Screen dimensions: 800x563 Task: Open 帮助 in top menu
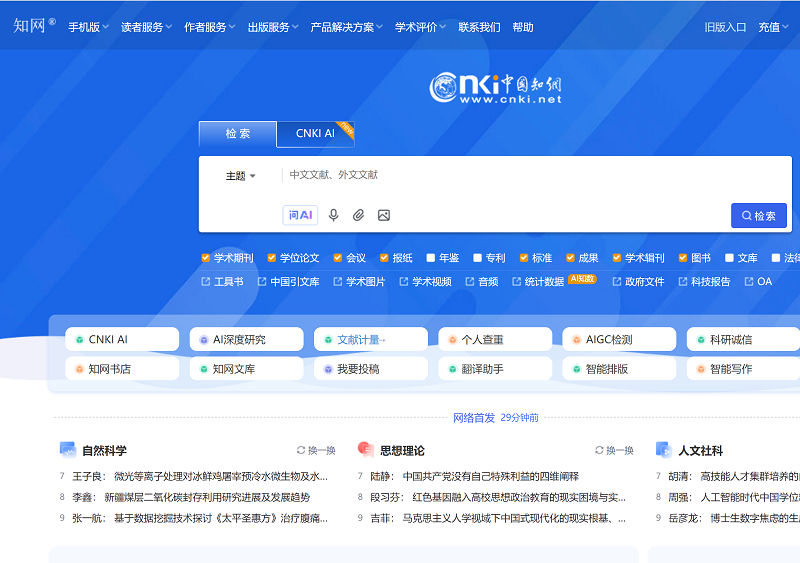point(523,27)
